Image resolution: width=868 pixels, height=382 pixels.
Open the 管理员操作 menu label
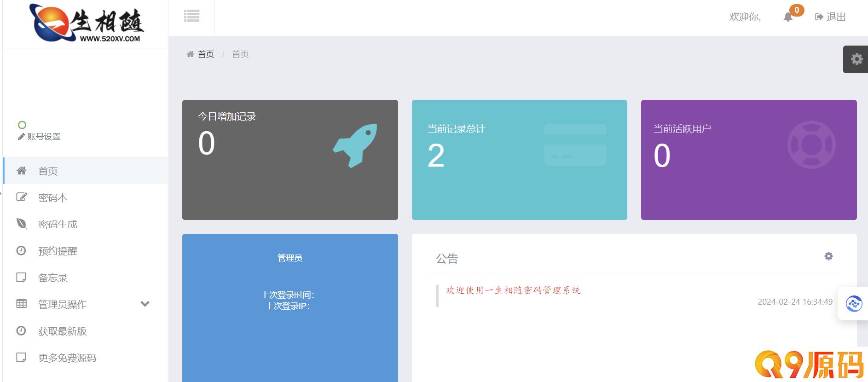63,305
